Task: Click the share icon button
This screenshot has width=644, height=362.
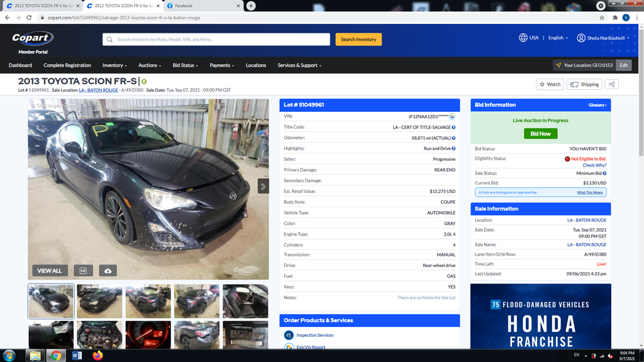Action: tap(612, 84)
